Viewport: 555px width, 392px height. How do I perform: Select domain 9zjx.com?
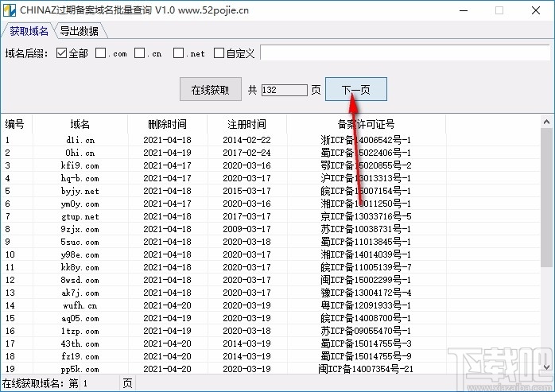pyautogui.click(x=80, y=230)
